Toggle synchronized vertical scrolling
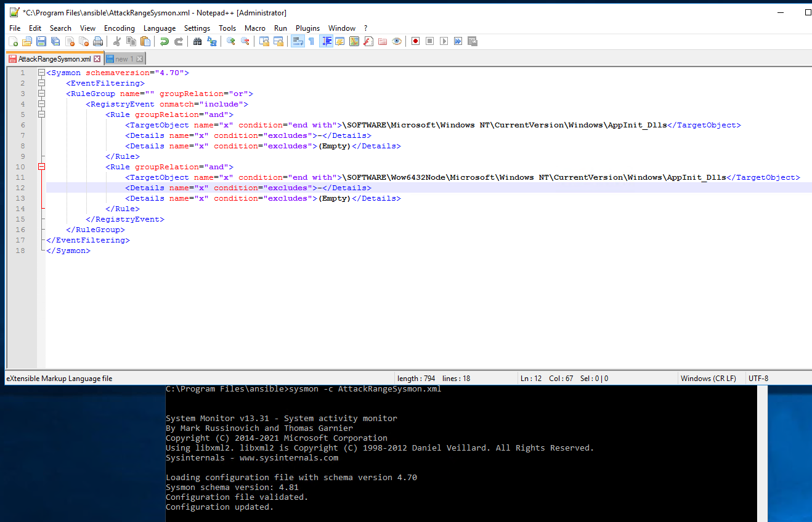This screenshot has width=812, height=522. (x=264, y=41)
